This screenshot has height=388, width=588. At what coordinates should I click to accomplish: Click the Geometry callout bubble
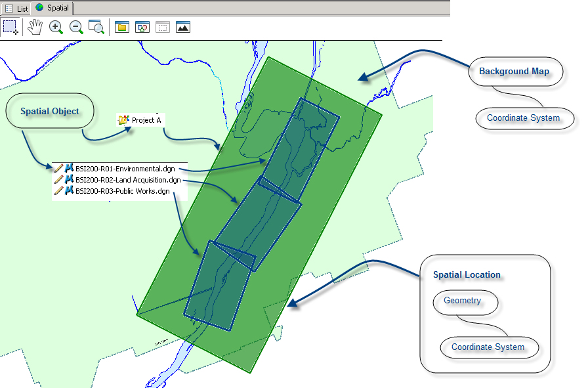click(462, 301)
